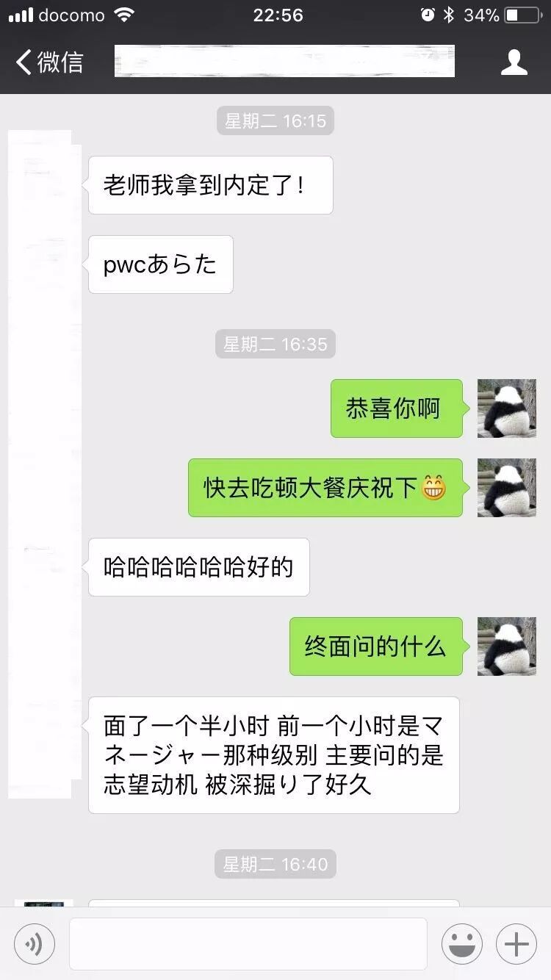551x980 pixels.
Task: Tap the green bubble 终面问的什么
Action: 376,646
